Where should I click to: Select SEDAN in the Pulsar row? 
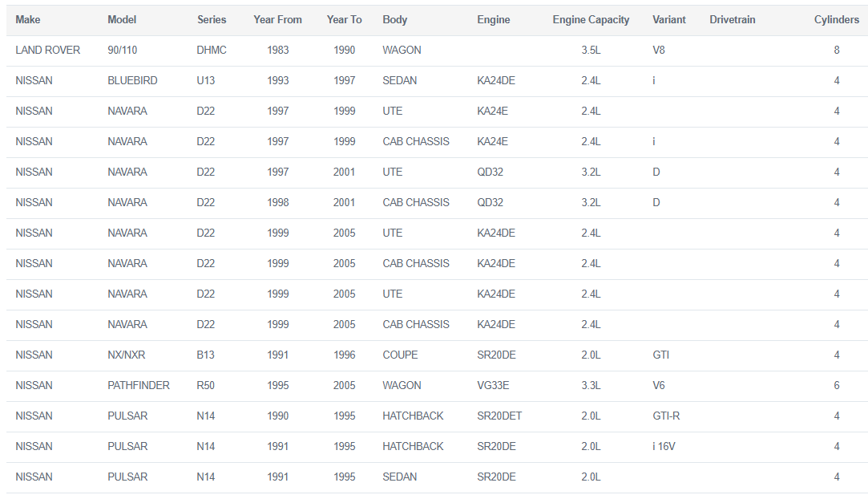(400, 477)
